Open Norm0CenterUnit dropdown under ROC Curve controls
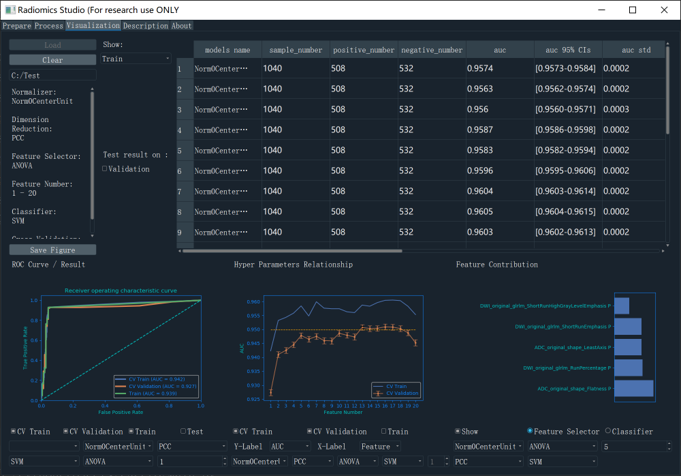Viewport: 681px width, 476px height. (118, 446)
